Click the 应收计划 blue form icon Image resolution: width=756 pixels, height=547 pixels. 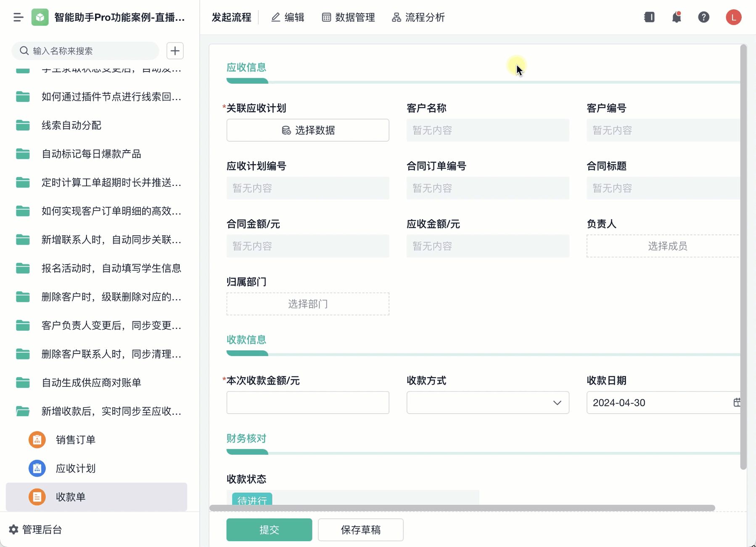37,468
